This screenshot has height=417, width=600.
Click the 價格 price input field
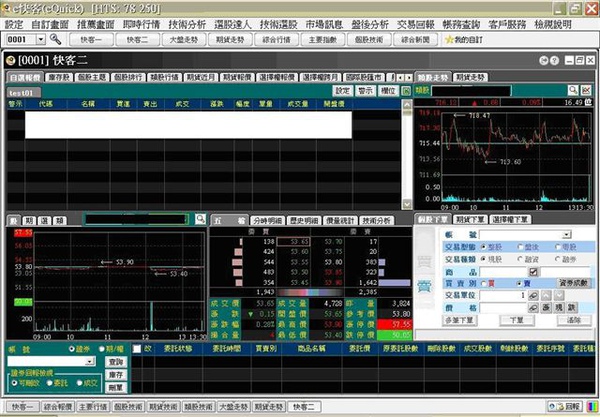(503, 308)
